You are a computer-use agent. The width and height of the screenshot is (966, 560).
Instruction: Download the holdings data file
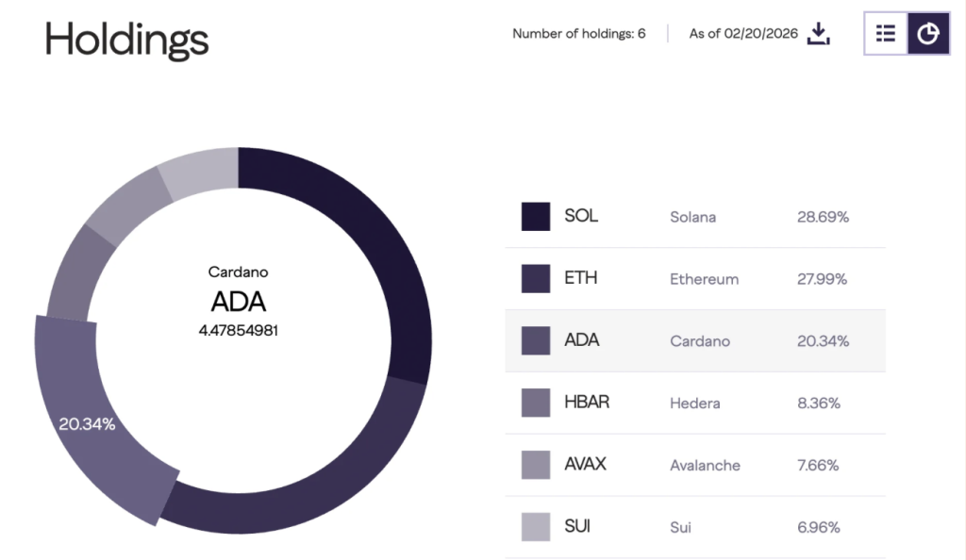[x=819, y=34]
